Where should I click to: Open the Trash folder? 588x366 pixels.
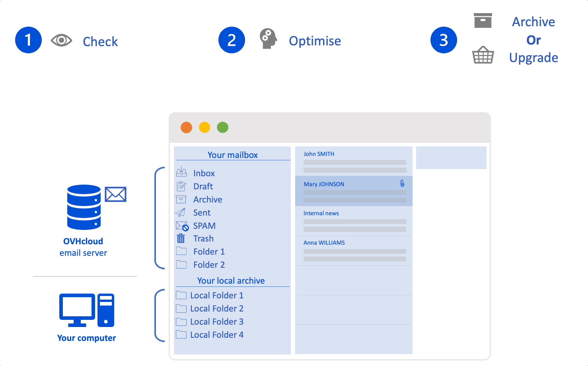[203, 239]
